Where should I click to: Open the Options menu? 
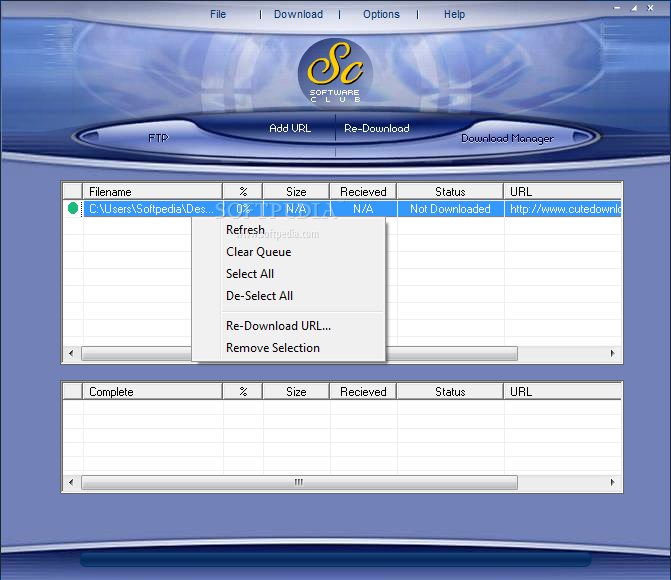[x=381, y=15]
